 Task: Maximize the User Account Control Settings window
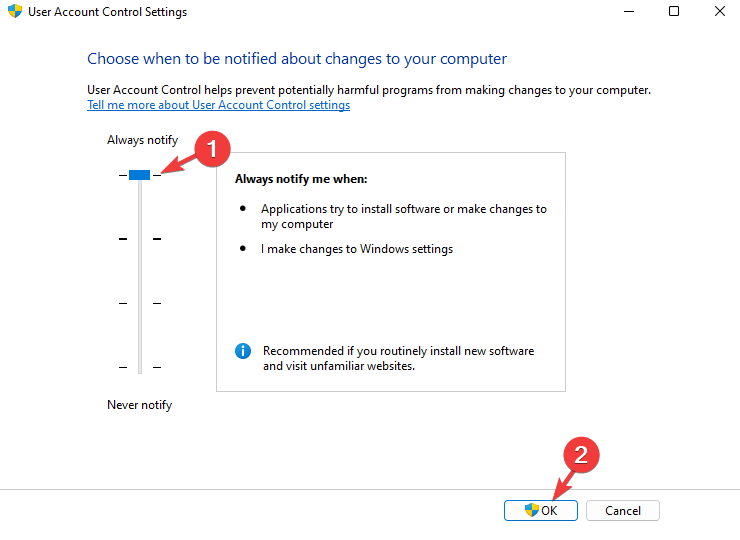click(x=674, y=12)
